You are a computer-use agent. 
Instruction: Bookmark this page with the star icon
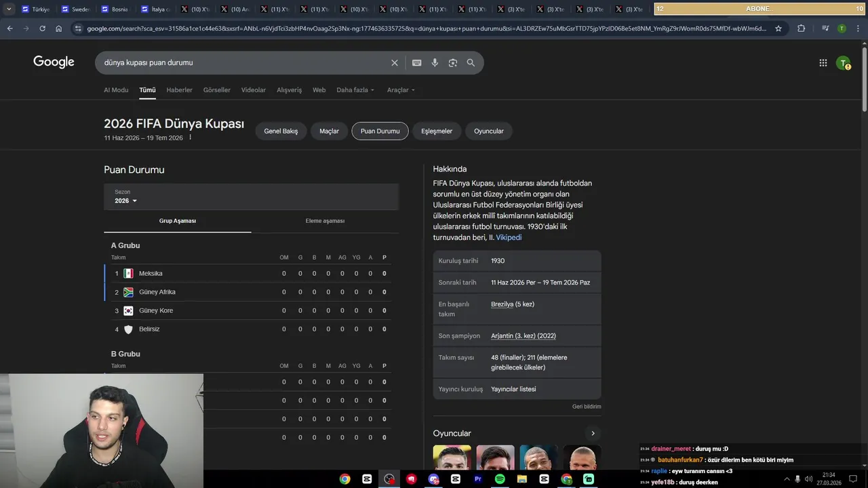coord(778,28)
